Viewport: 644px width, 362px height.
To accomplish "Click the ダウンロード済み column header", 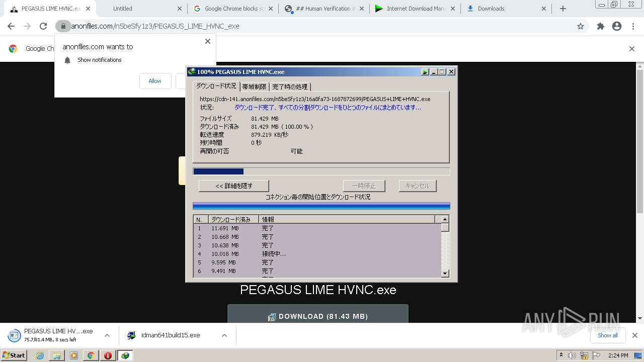I will coord(233,219).
